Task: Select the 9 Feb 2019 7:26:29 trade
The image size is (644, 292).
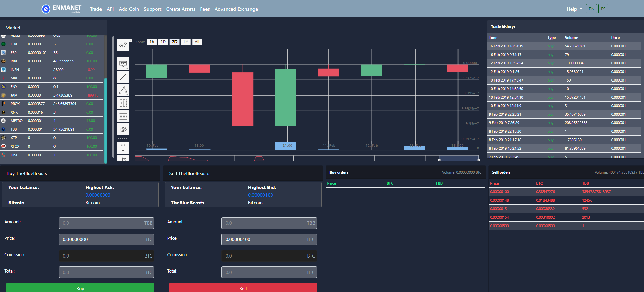Action: click(x=564, y=123)
